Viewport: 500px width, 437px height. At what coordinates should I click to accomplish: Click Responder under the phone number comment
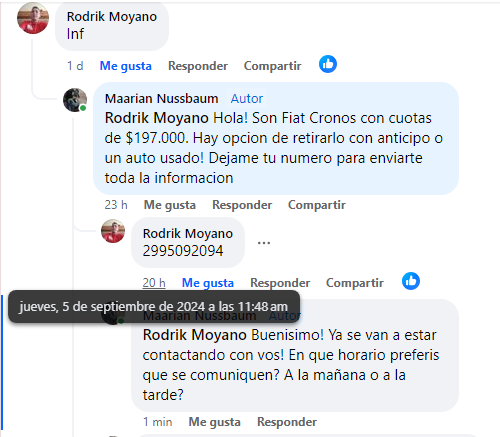pyautogui.click(x=280, y=283)
